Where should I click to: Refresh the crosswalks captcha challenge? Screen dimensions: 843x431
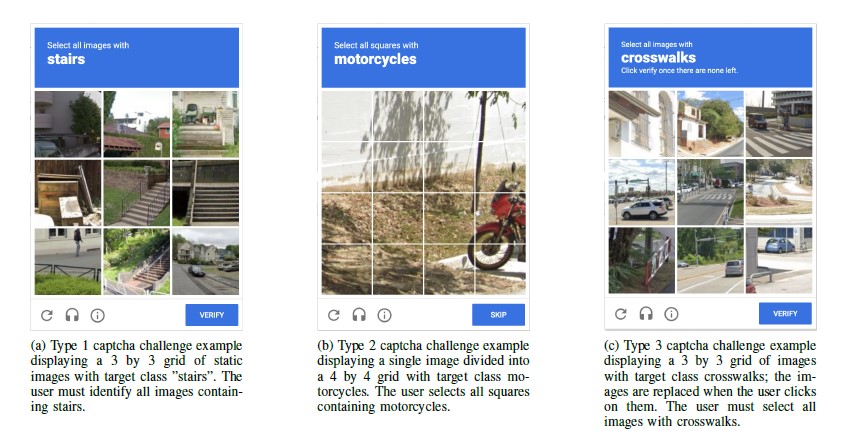pos(621,314)
